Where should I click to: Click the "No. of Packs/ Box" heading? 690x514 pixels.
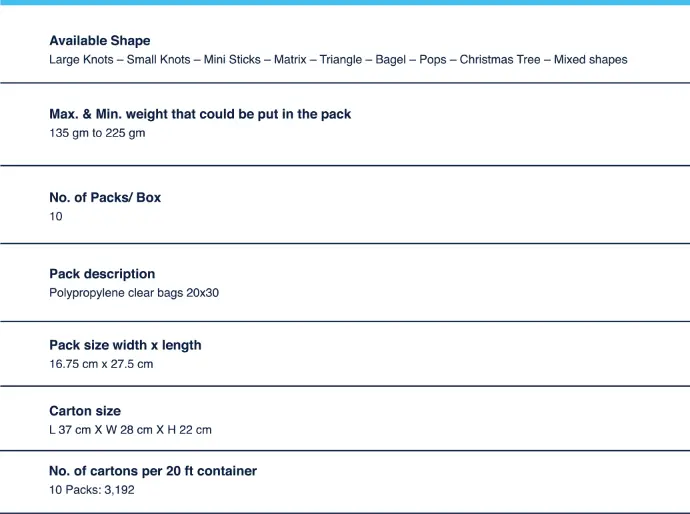point(105,197)
